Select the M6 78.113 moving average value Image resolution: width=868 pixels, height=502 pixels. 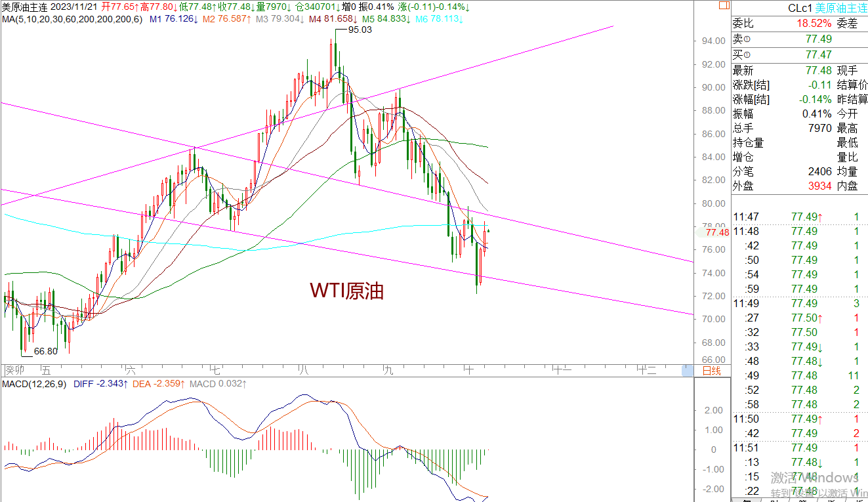(439, 19)
